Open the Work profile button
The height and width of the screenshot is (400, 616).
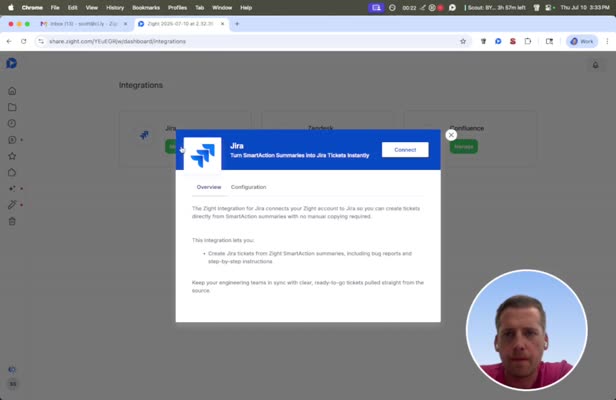(582, 41)
